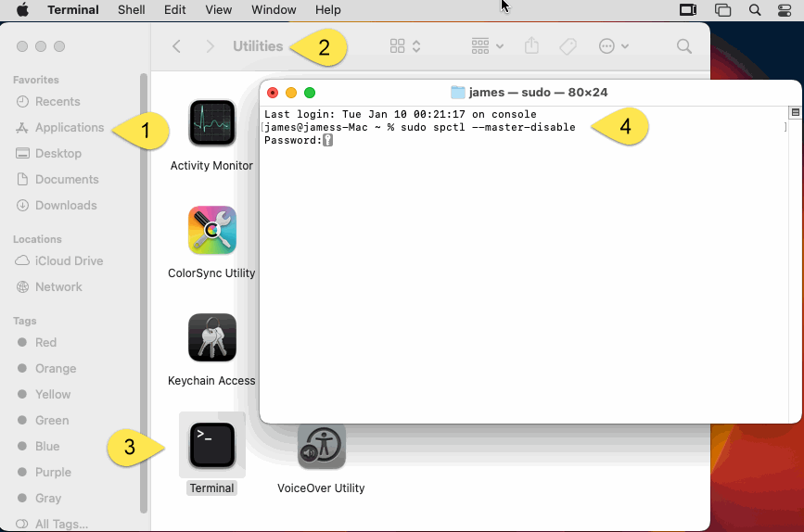Select the ColorSync Utility app icon
The image size is (804, 532).
pos(211,231)
